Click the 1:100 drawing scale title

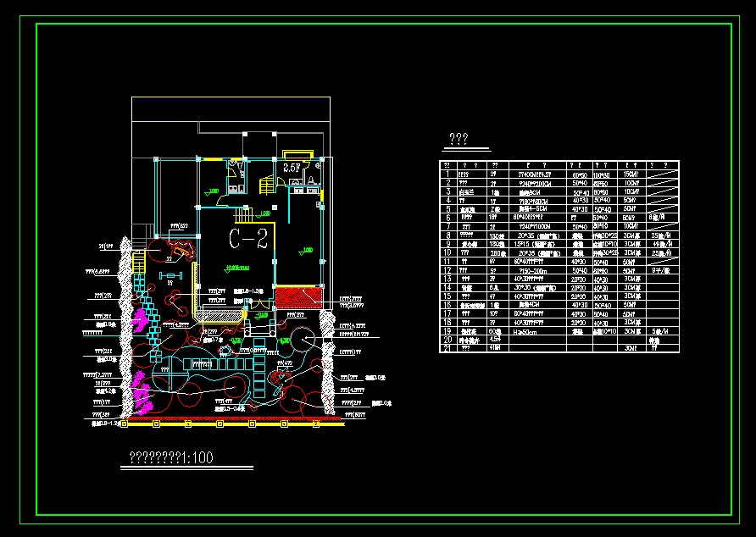coord(170,458)
